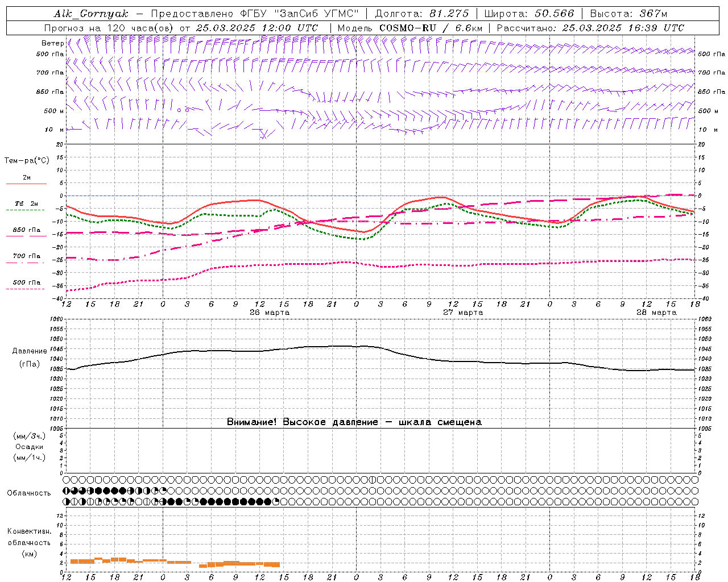
Task: Click the dashed line swatch under Td 2м
Action: pyautogui.click(x=26, y=210)
